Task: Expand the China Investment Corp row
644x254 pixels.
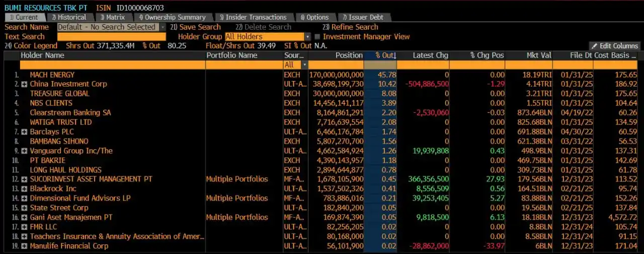Action: point(24,84)
